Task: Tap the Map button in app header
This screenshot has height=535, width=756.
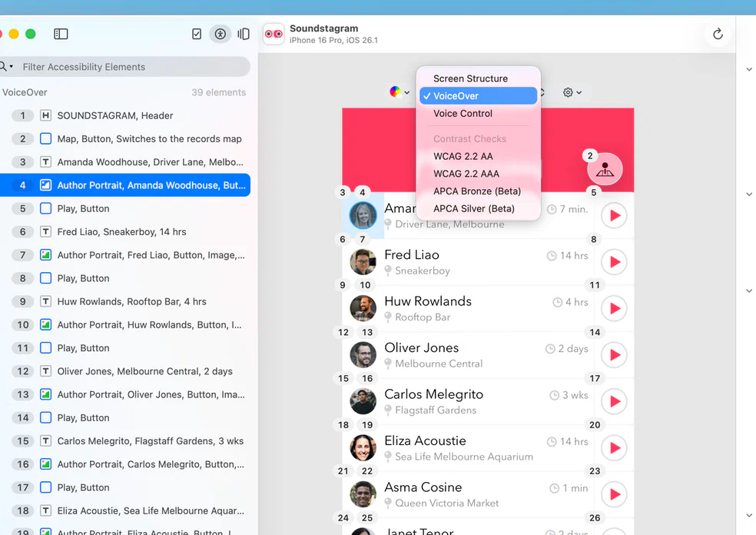Action: click(605, 169)
